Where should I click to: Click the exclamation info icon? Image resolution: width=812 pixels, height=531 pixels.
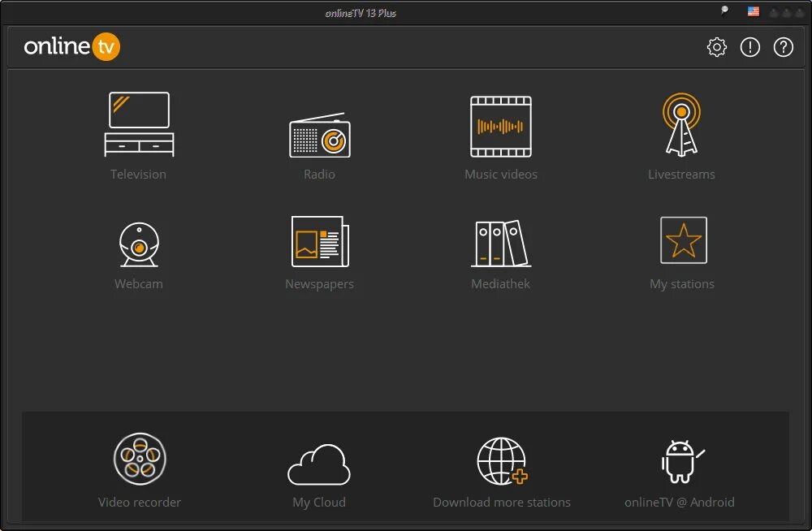pyautogui.click(x=749, y=47)
